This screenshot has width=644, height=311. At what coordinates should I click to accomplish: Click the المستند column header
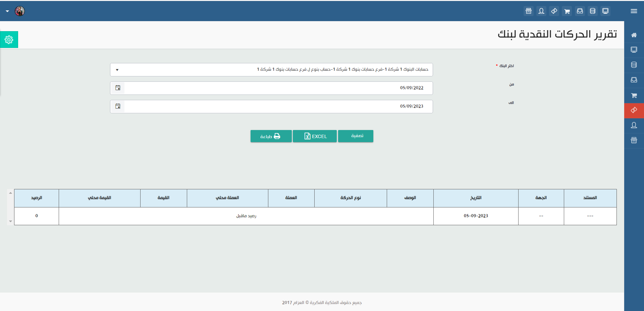click(x=590, y=198)
